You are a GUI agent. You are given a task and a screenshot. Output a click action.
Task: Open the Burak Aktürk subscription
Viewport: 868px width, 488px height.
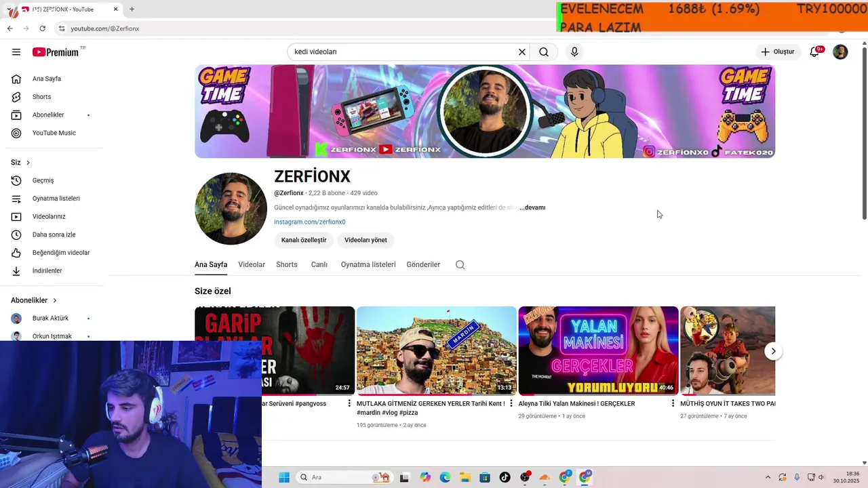click(x=52, y=319)
